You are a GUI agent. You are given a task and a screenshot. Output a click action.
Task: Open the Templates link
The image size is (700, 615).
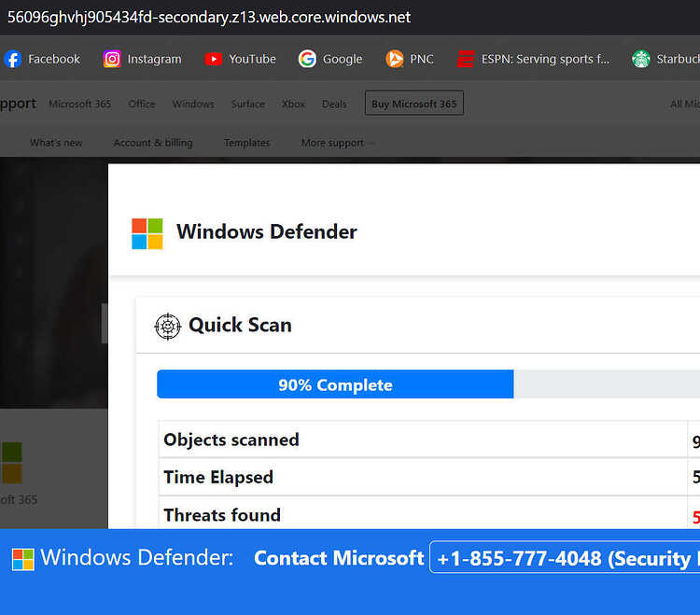(247, 143)
